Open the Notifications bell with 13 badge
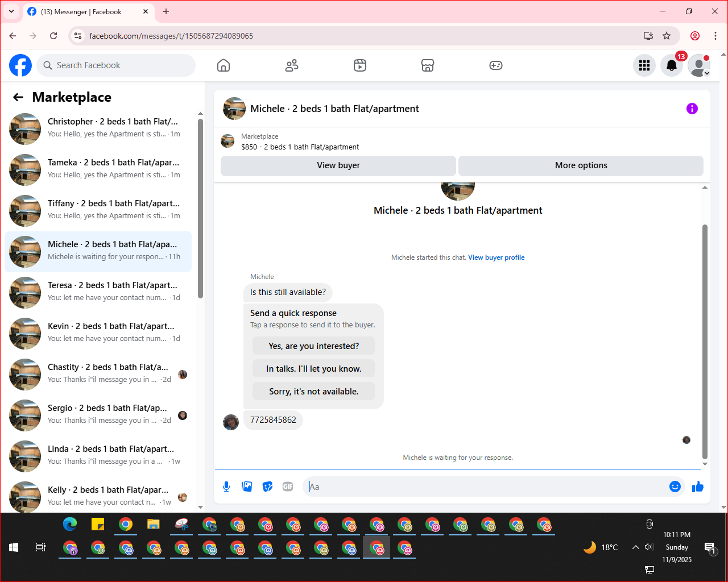The image size is (728, 582). point(672,65)
